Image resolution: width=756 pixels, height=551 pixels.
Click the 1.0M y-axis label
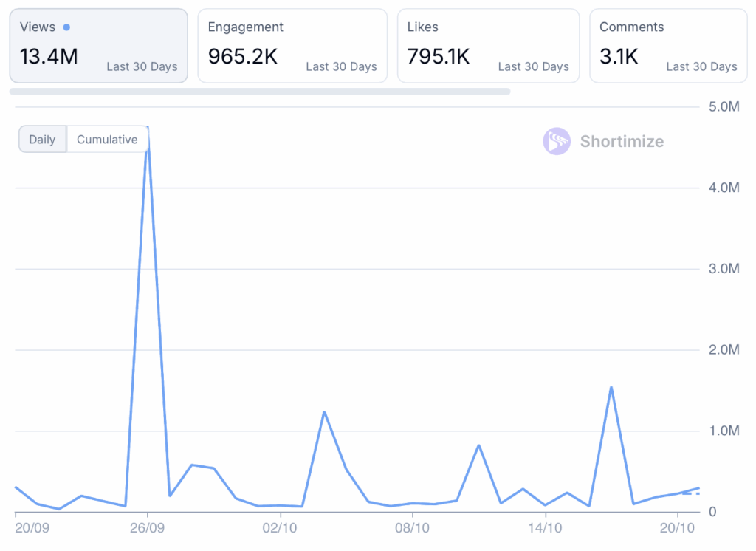point(724,431)
